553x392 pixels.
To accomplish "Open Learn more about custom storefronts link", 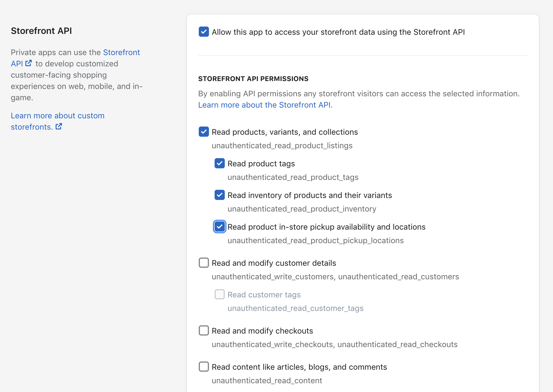I will tap(57, 116).
